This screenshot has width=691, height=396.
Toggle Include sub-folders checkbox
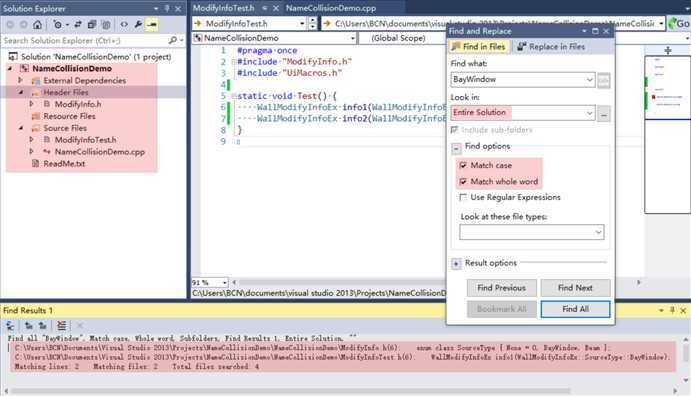[454, 130]
